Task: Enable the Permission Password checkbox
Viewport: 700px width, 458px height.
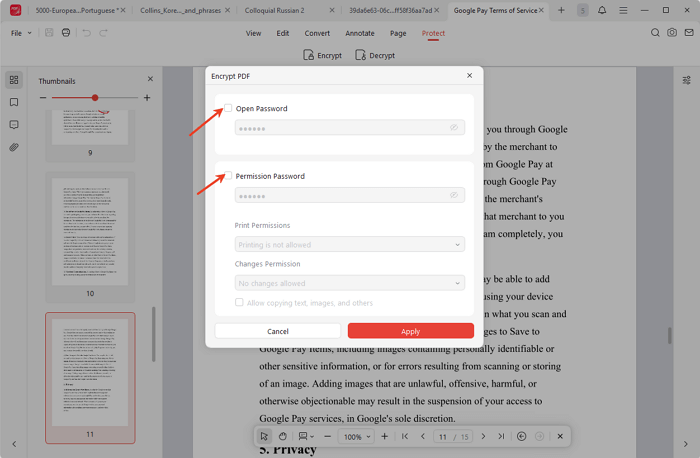Action: [x=228, y=176]
